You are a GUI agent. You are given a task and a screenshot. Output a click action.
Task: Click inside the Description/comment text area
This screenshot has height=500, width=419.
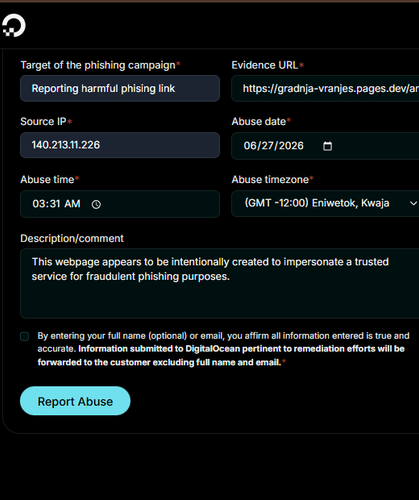coord(219,283)
